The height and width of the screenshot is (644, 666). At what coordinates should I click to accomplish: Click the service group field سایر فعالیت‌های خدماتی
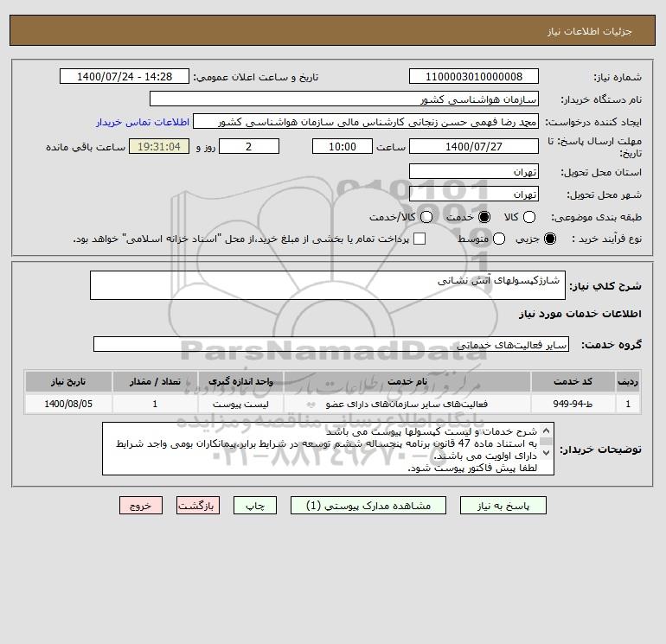[x=331, y=344]
